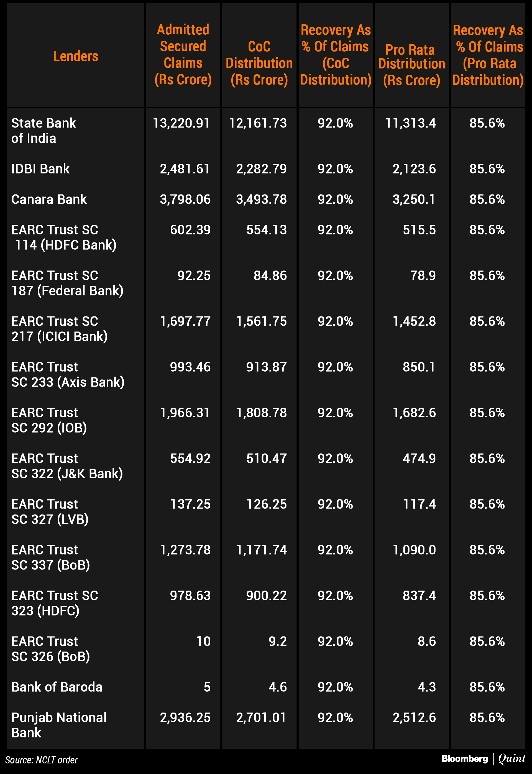The height and width of the screenshot is (774, 532).
Task: Select the Bank of Baroda lender name
Action: tap(57, 687)
